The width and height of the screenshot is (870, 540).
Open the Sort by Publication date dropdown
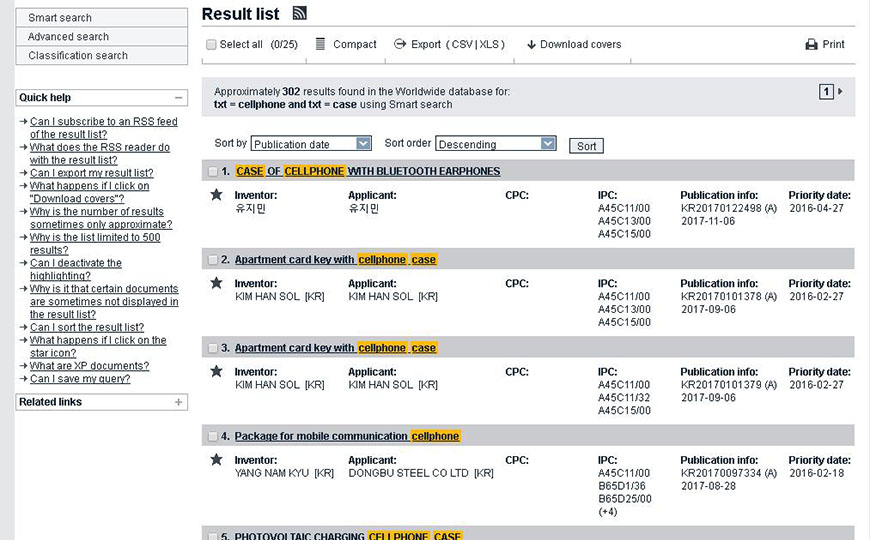point(311,144)
